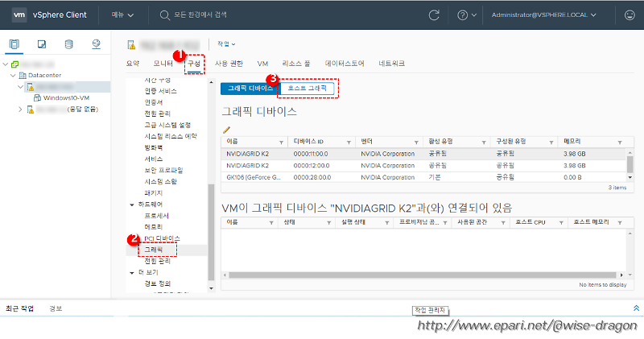This screenshot has width=644, height=339.
Task: Open the 메뉴 dropdown
Action: [x=122, y=14]
